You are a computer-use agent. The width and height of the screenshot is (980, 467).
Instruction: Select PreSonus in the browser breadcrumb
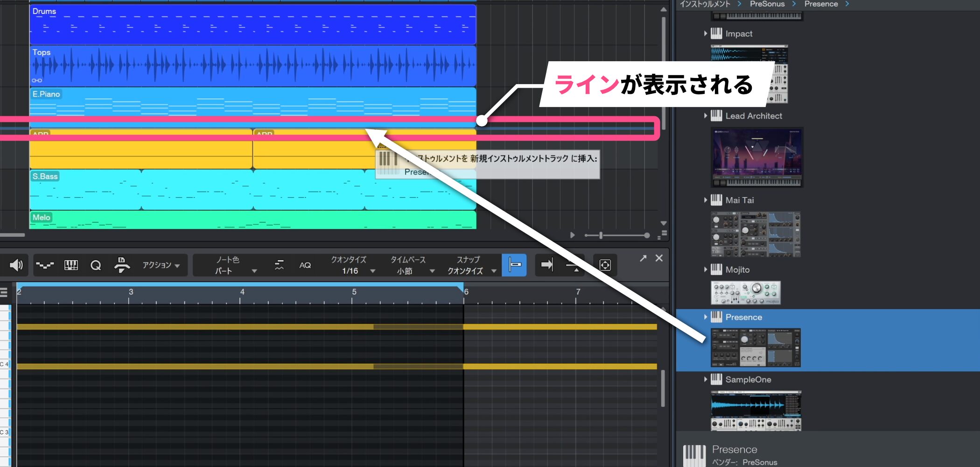click(767, 4)
